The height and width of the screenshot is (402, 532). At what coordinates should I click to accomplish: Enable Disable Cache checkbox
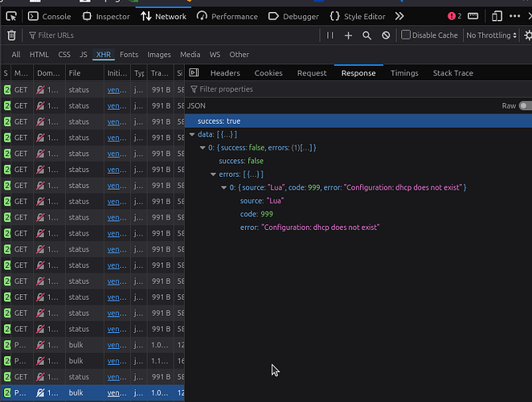406,35
